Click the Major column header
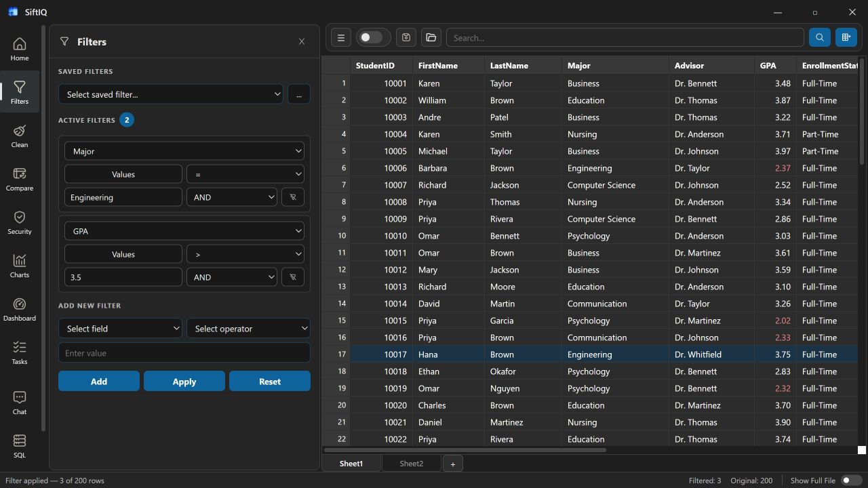The image size is (868, 488). pyautogui.click(x=616, y=66)
